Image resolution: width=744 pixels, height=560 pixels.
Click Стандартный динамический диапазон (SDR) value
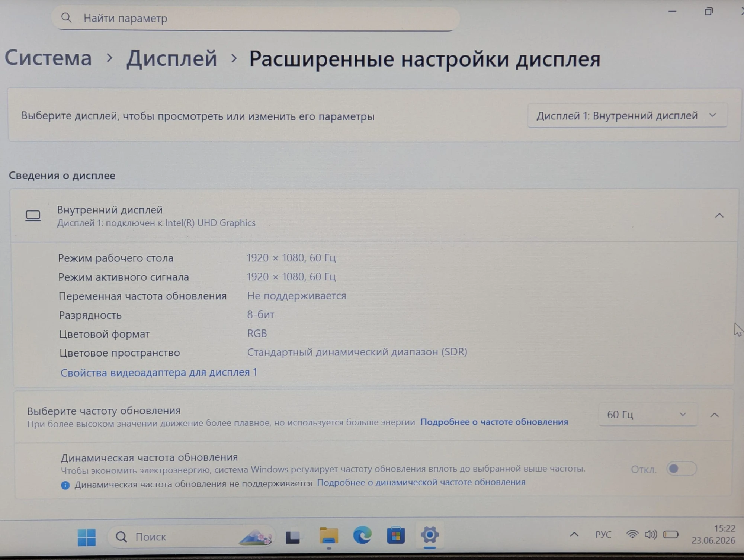(357, 352)
